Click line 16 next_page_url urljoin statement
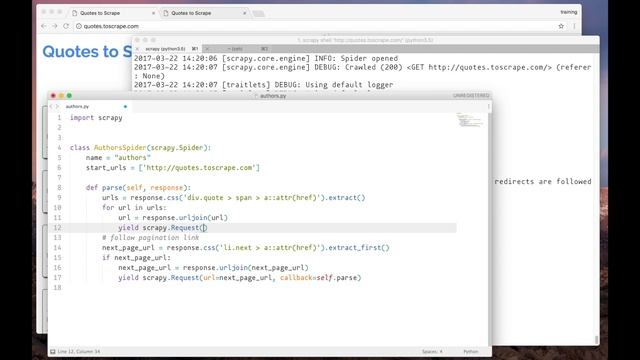 pos(213,268)
